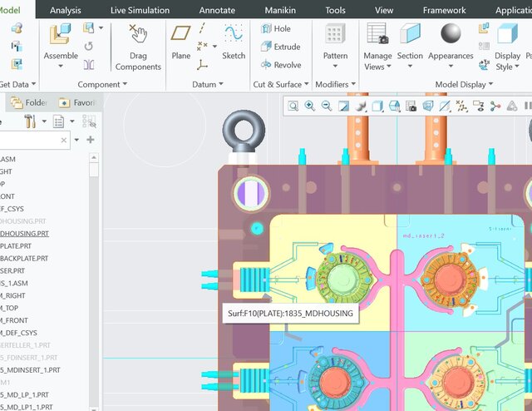The image size is (532, 411).
Task: Select underlined MDHOUSING.PRT tree item
Action: click(x=24, y=234)
